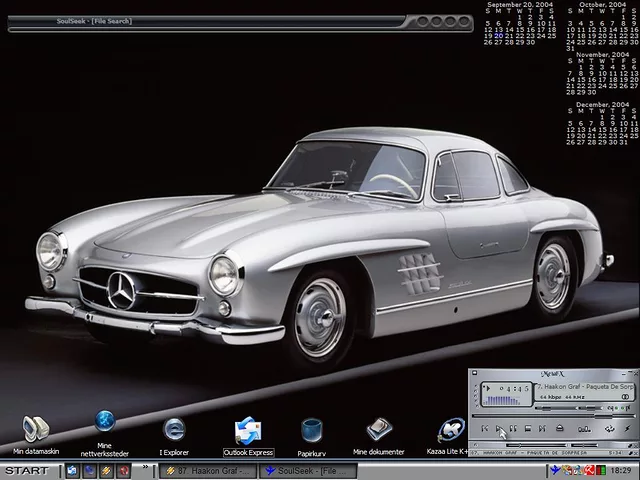Click the multicolored tray icon next to SoulSeek
The width and height of the screenshot is (640, 480).
pyautogui.click(x=567, y=470)
